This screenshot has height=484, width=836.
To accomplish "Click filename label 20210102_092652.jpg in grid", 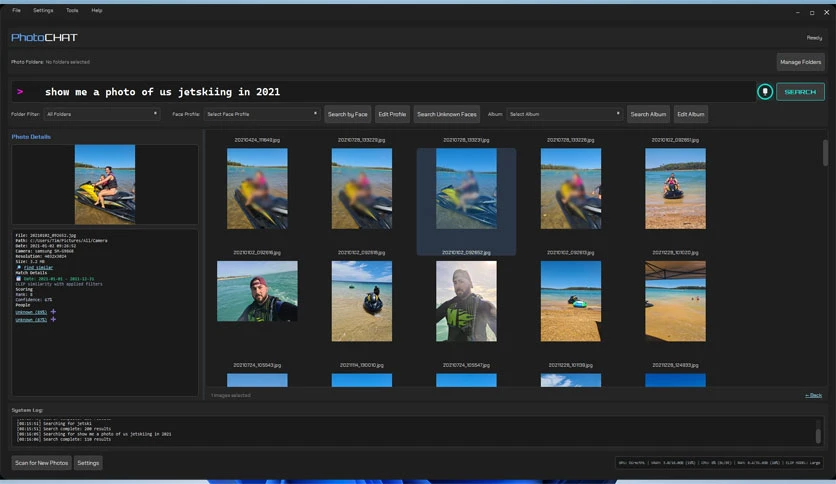I will tap(466, 253).
